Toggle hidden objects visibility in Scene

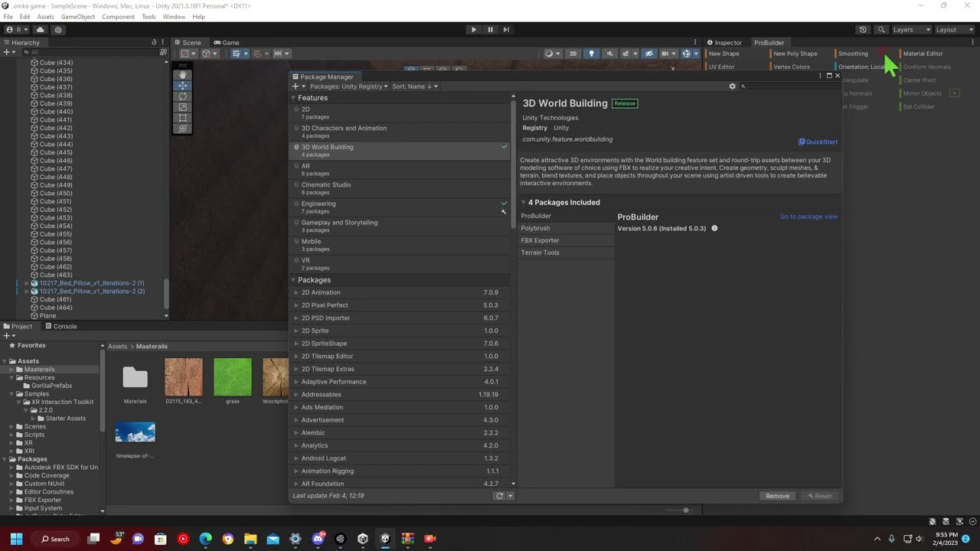tap(648, 54)
